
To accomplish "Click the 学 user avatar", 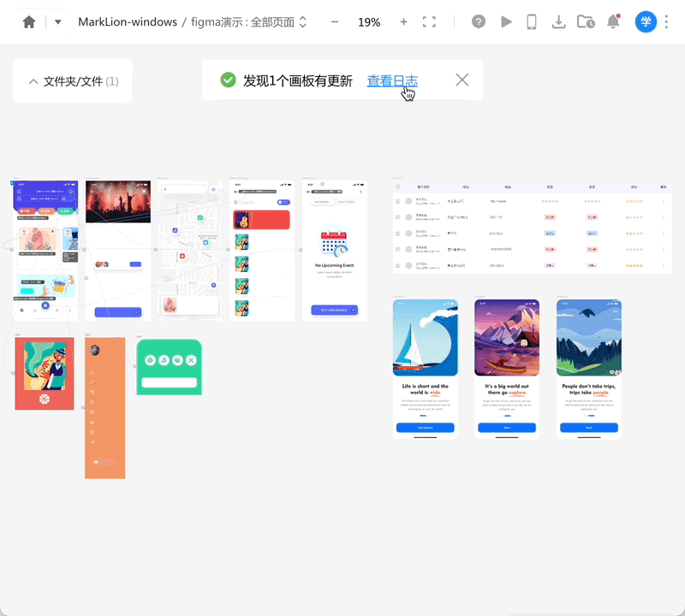I will pos(646,21).
